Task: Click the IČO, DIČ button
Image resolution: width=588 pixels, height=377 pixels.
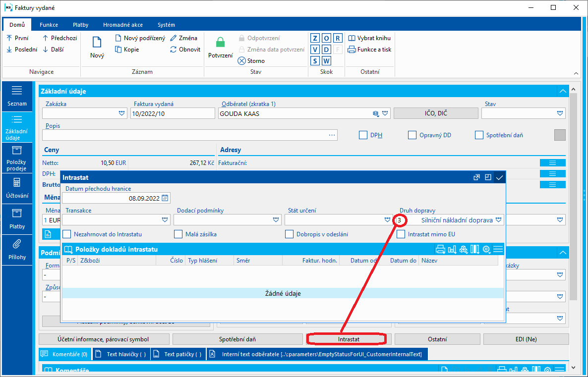Action: 436,113
